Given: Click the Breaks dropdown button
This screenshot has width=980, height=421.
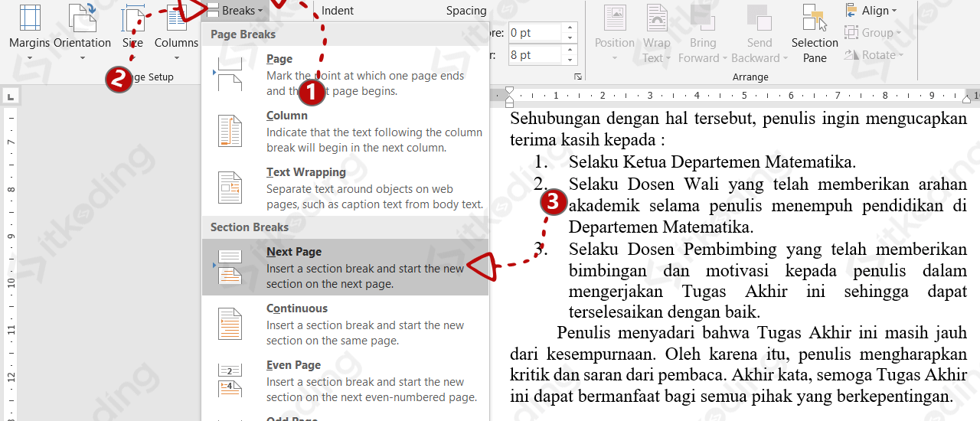Looking at the screenshot, I should [x=235, y=11].
